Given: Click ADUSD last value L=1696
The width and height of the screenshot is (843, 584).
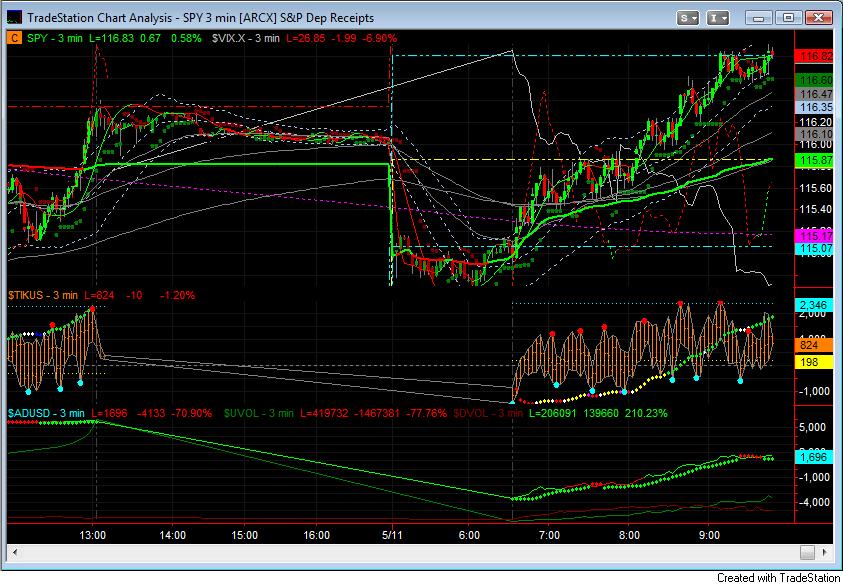Looking at the screenshot, I should (x=109, y=413).
